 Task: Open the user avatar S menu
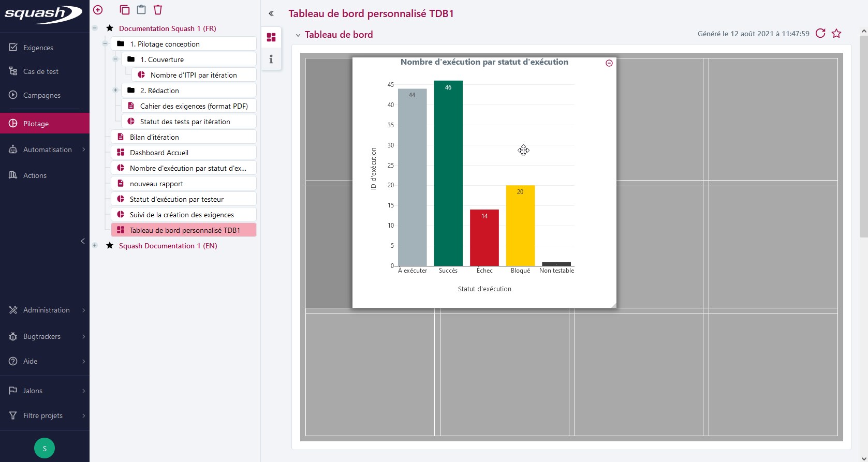(x=45, y=448)
